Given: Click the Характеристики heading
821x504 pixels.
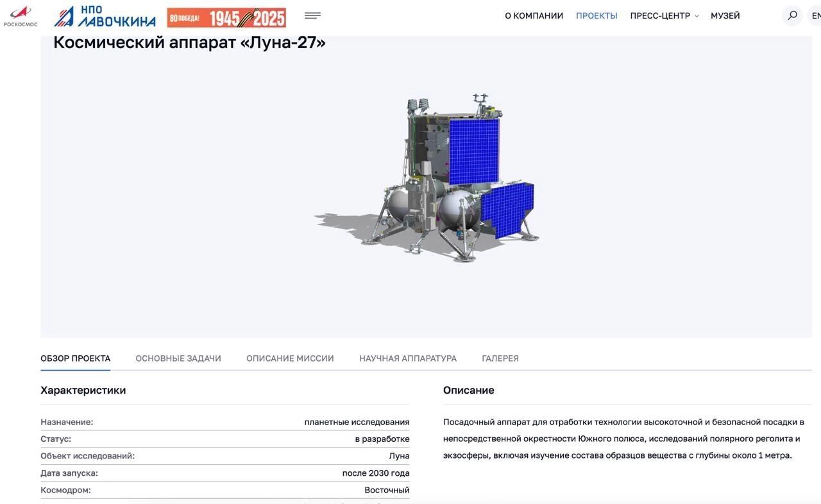Looking at the screenshot, I should [x=83, y=391].
